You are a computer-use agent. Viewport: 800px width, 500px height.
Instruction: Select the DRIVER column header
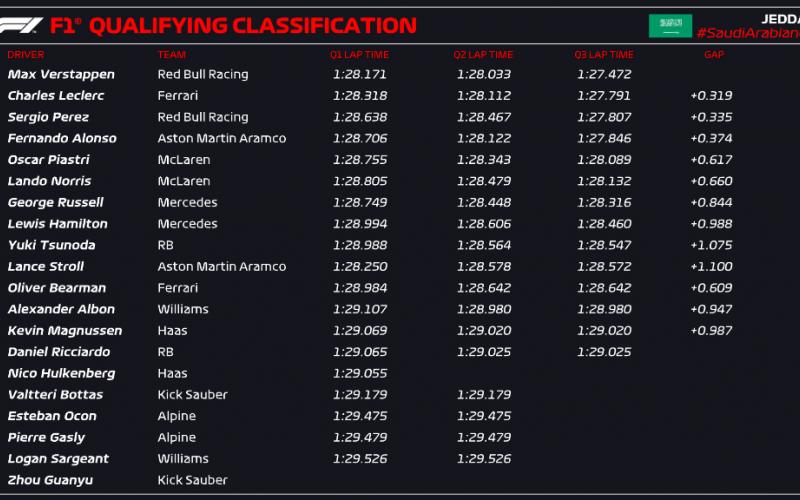[26, 55]
